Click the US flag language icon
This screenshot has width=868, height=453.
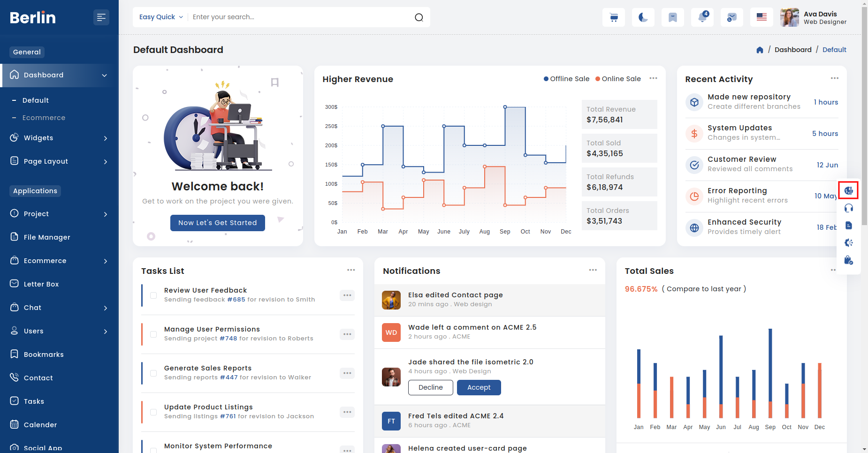coord(761,17)
